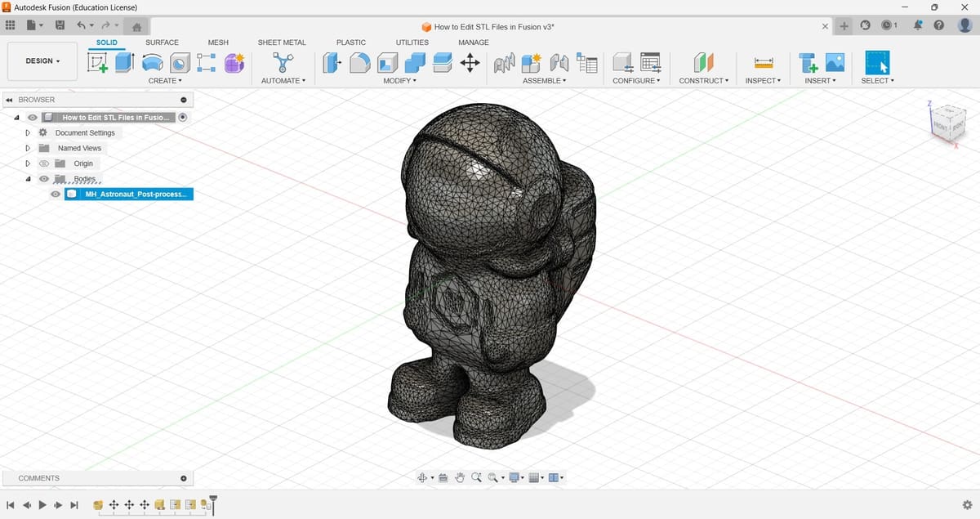Select the Combine tool
This screenshot has width=980, height=519.
pyautogui.click(x=415, y=62)
